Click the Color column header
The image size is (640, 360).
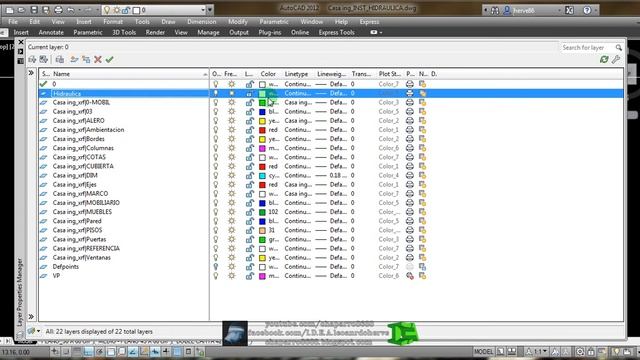(268, 74)
